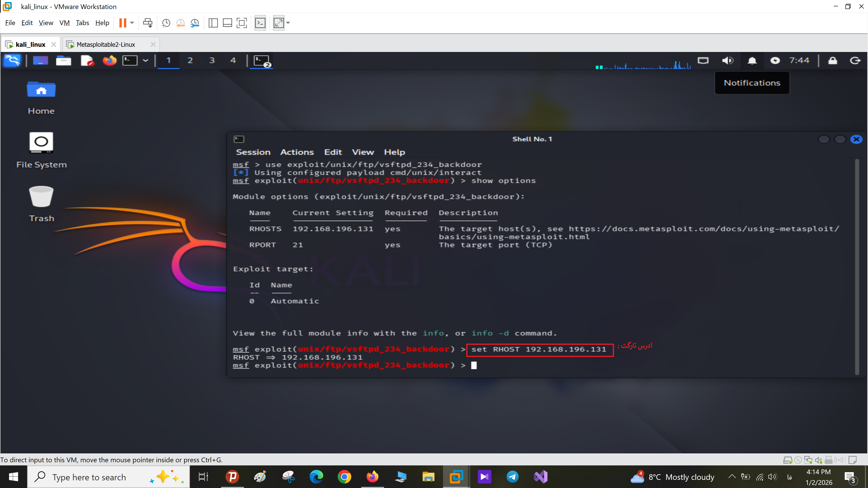The width and height of the screenshot is (868, 488).
Task: Toggle VMware full screen mode icon
Action: pyautogui.click(x=242, y=23)
